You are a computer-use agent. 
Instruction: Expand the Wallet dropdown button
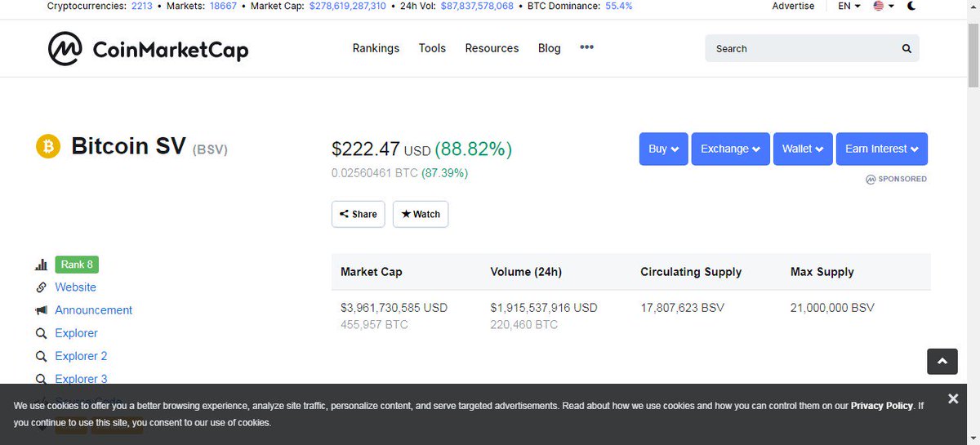[803, 149]
